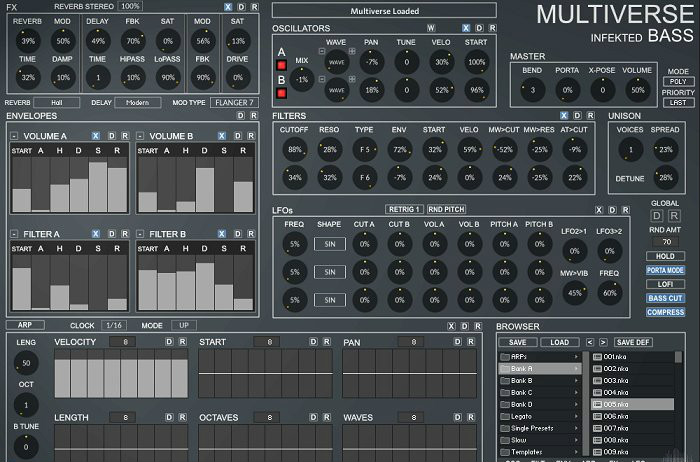Click the Filters section D button

pyautogui.click(x=577, y=116)
